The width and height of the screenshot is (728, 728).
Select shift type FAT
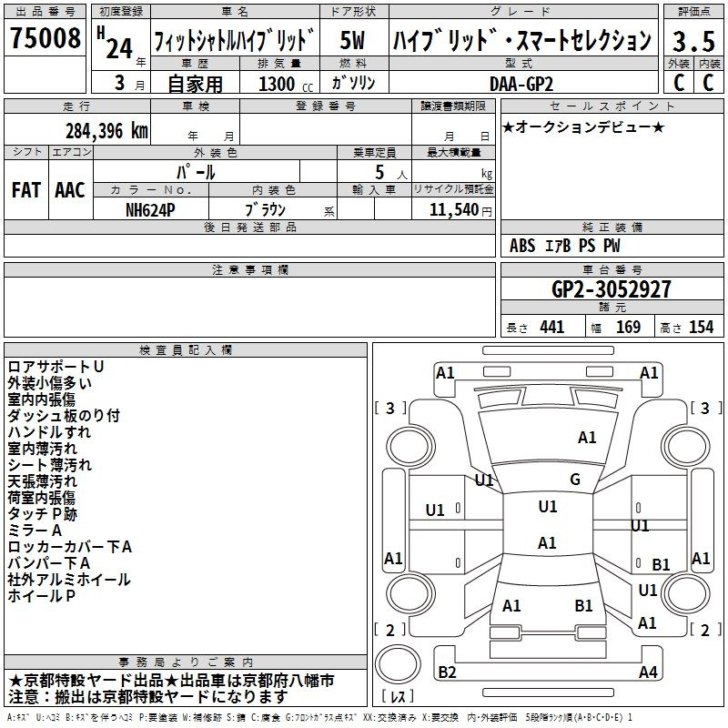click(26, 190)
